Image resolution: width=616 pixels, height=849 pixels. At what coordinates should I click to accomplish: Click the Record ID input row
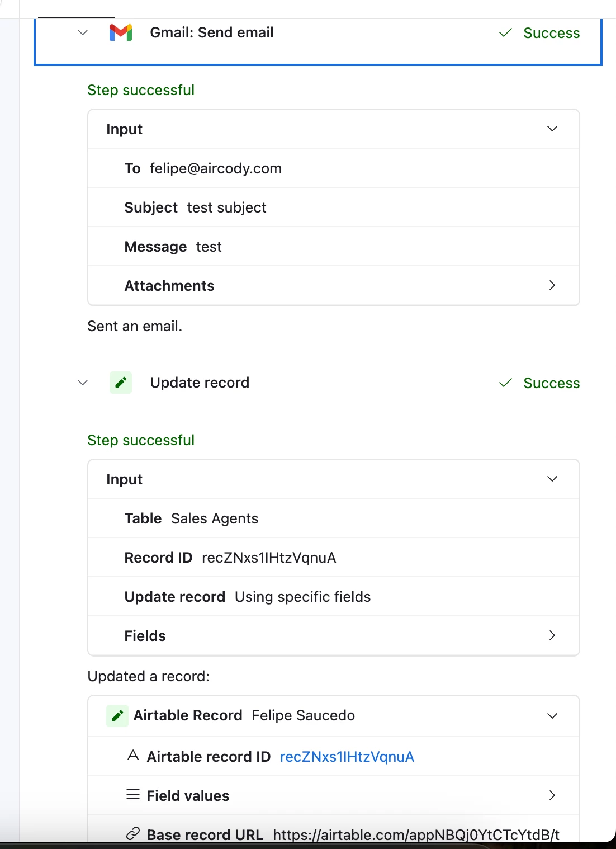click(x=334, y=558)
